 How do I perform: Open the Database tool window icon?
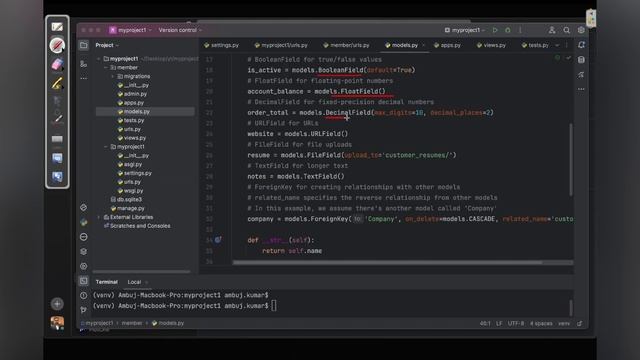[581, 60]
